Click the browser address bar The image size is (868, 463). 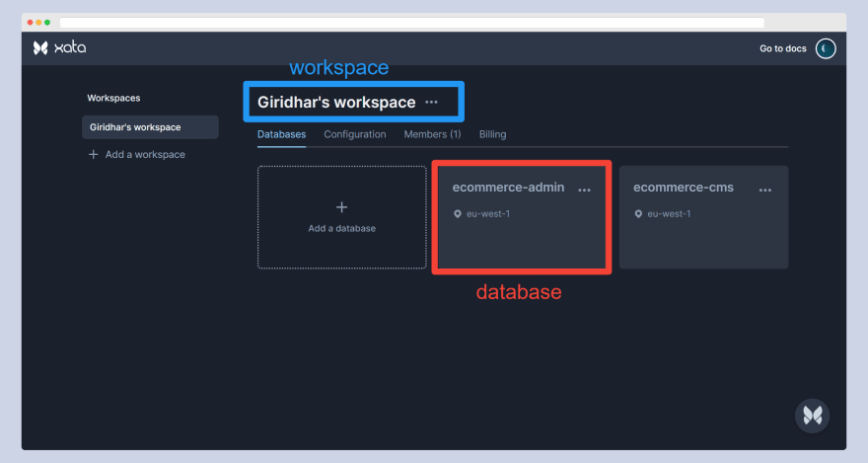tap(412, 23)
